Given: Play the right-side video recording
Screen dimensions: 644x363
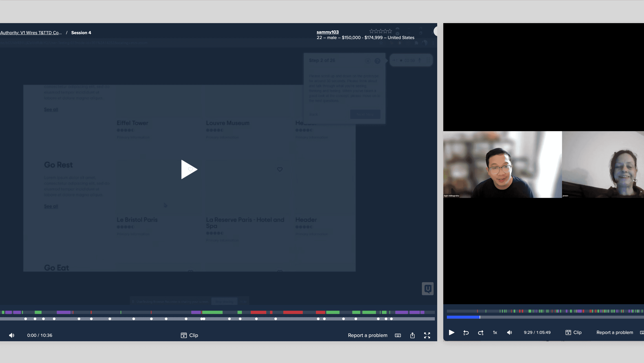Looking at the screenshot, I should click(452, 332).
